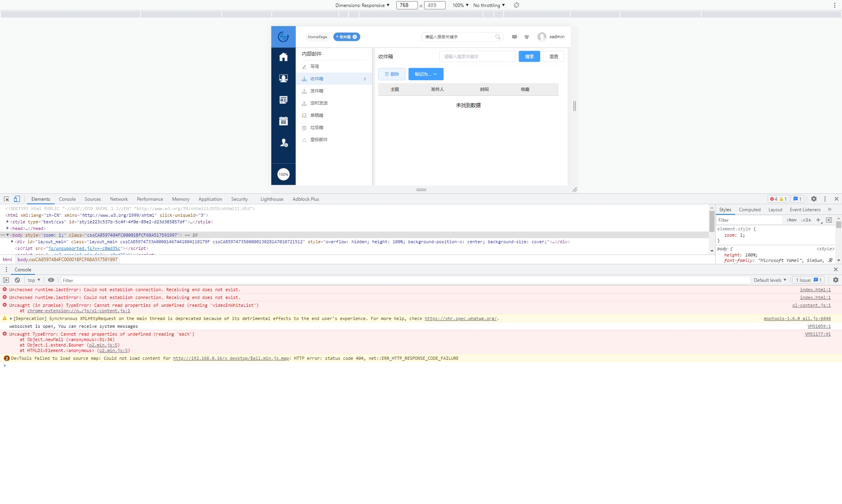The image size is (842, 504).
Task: Toggle the console live expression eye
Action: click(x=51, y=280)
